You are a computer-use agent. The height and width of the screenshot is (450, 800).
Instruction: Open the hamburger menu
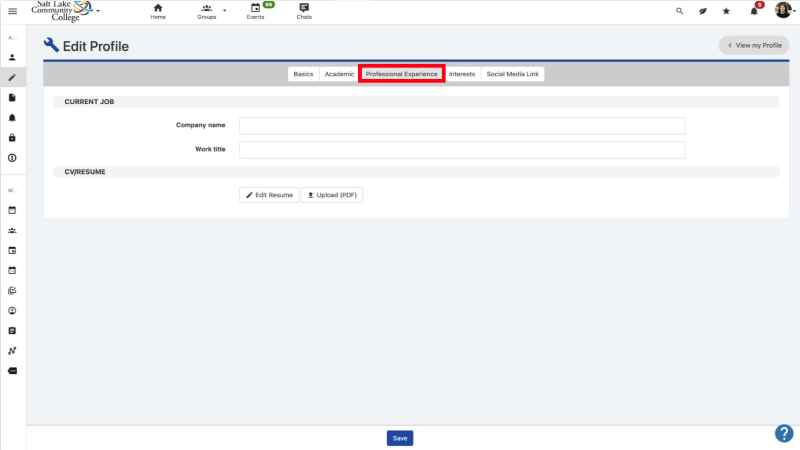(x=13, y=11)
